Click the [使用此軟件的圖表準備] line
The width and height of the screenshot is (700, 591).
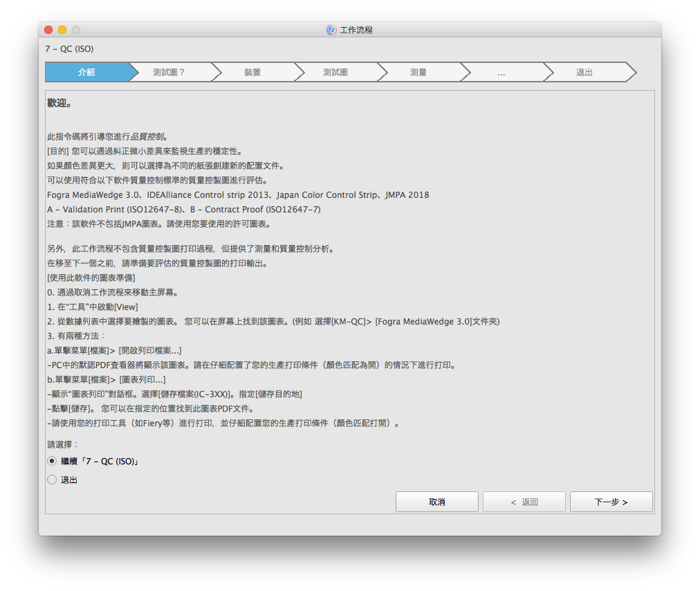pos(91,278)
